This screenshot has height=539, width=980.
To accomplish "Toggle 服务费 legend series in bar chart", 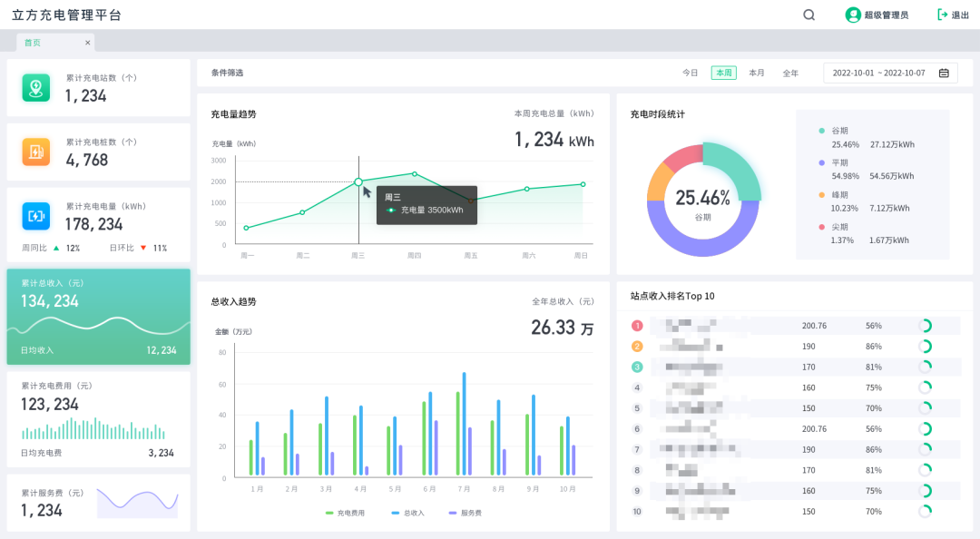I will pyautogui.click(x=465, y=514).
